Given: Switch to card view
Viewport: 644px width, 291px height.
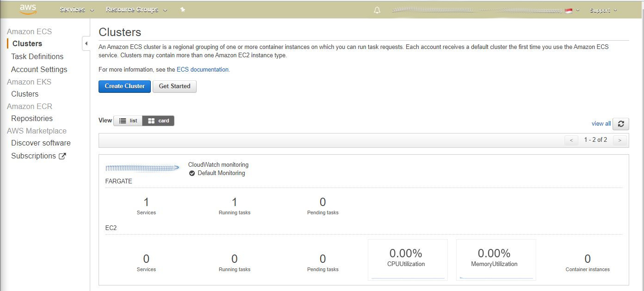Looking at the screenshot, I should (158, 121).
